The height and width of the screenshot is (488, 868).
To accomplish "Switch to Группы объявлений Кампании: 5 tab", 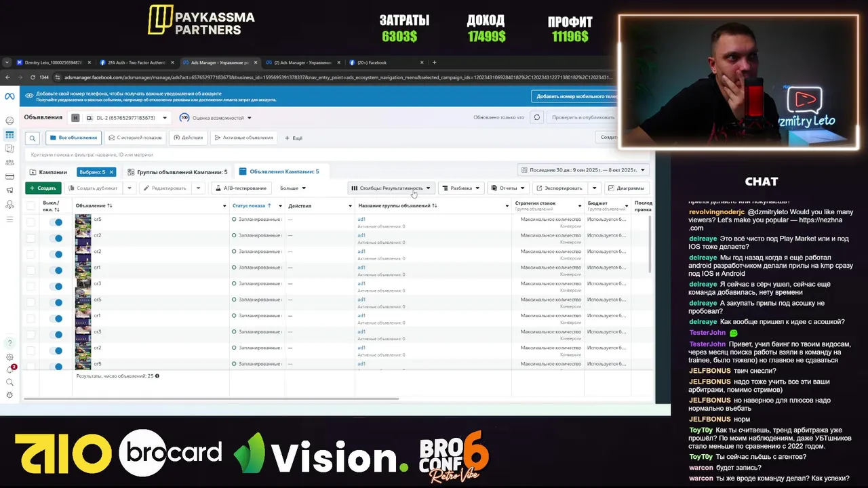I will pyautogui.click(x=177, y=172).
